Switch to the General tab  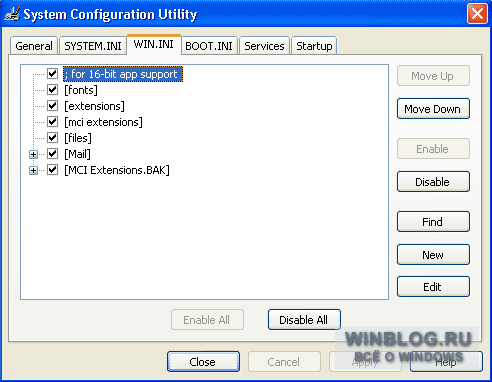click(x=34, y=46)
